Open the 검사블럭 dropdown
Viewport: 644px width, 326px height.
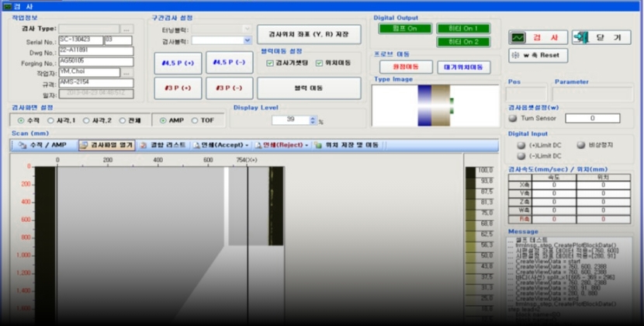[x=248, y=40]
